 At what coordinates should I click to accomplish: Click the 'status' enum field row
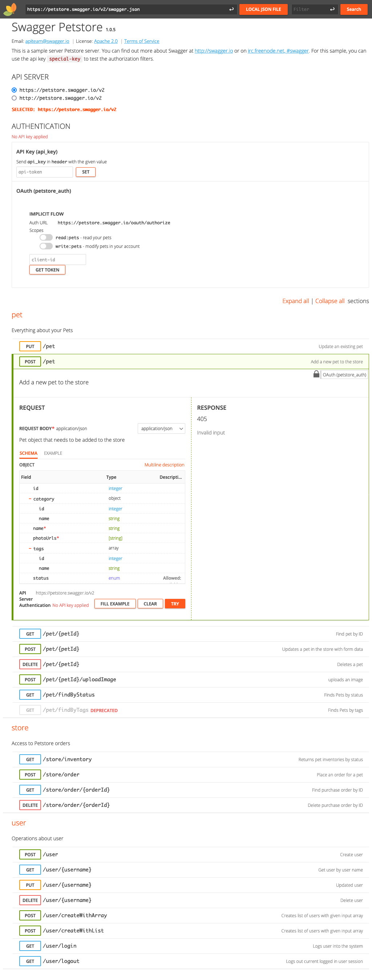102,578
